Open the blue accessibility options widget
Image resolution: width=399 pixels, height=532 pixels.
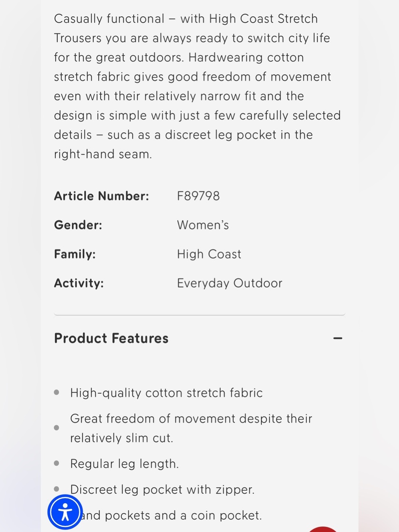65,512
